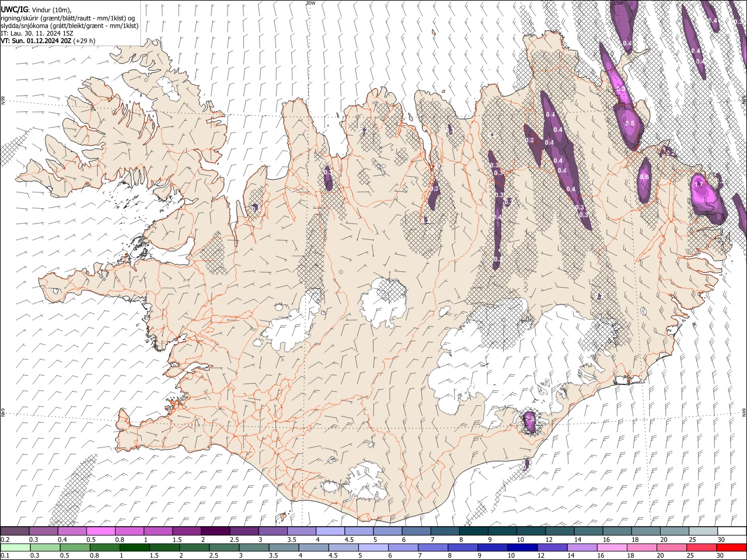The width and height of the screenshot is (747, 560).
Task: Pick the red rain swatch at the 30 end
Action: 732,547
